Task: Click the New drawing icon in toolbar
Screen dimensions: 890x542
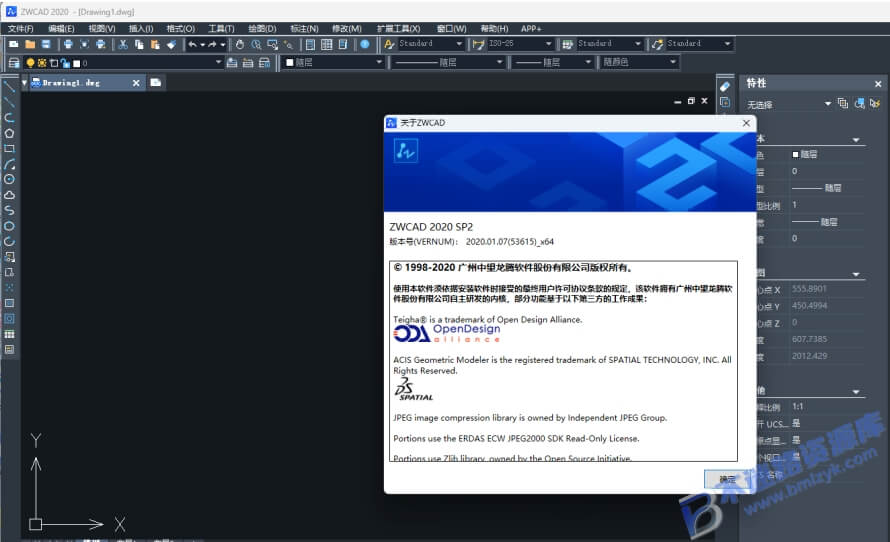Action: (x=14, y=44)
